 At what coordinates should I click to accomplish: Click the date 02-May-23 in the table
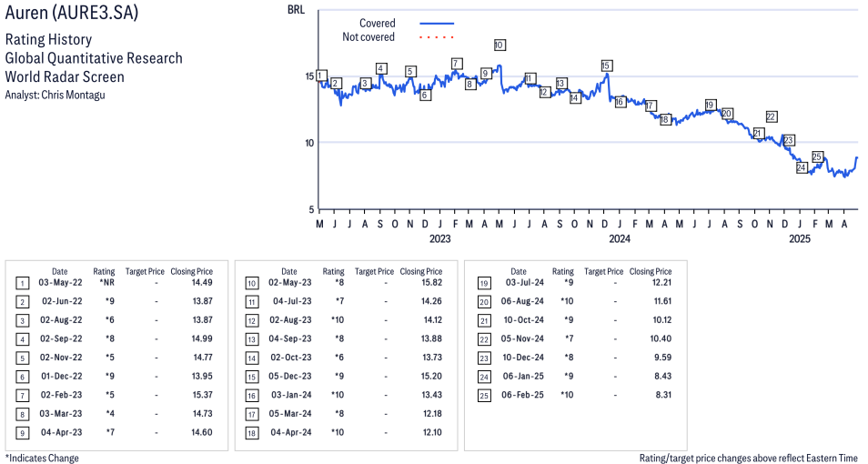pos(290,282)
